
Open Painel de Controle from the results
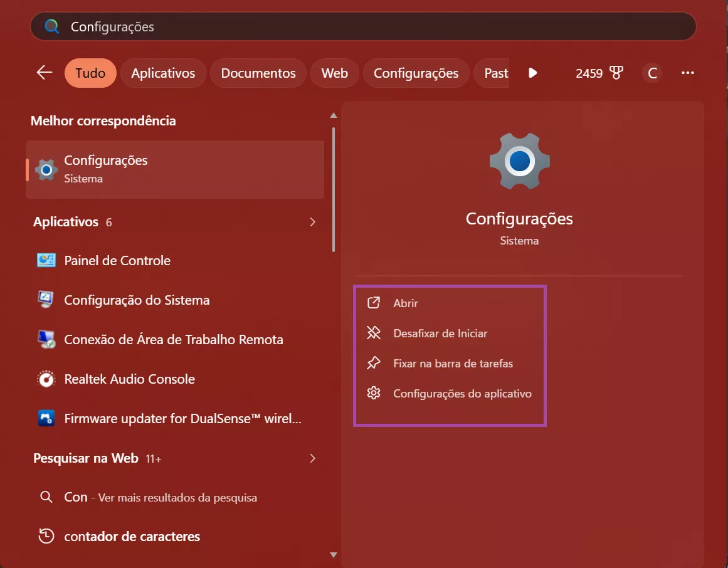(x=117, y=260)
